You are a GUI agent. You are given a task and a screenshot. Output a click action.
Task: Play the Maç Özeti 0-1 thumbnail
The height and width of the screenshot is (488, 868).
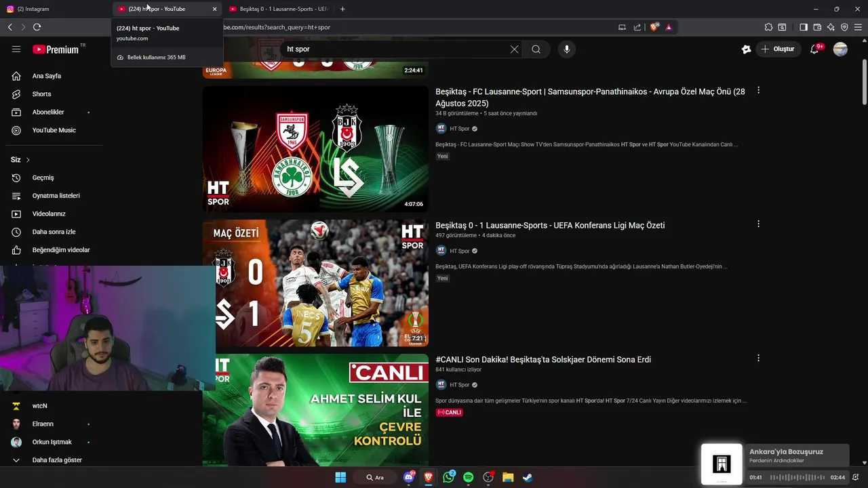(x=315, y=283)
